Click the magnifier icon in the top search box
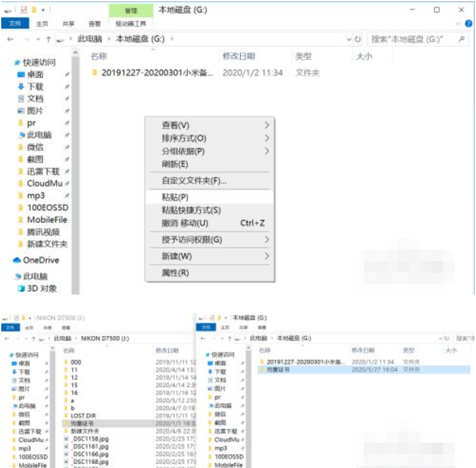The image size is (476, 468). click(x=462, y=39)
